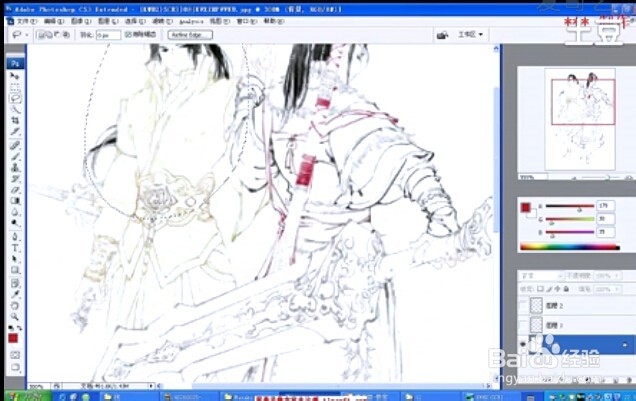Open the 文件 (File) menu
The image size is (636, 401).
(27, 21)
